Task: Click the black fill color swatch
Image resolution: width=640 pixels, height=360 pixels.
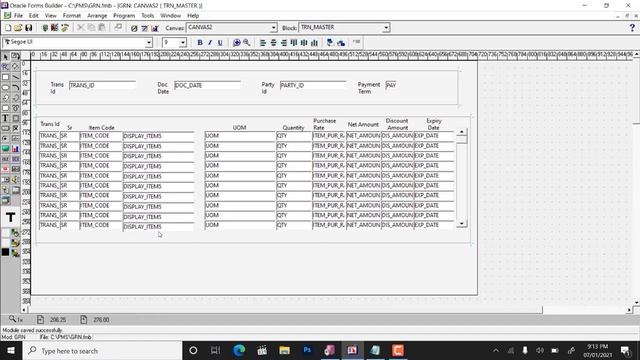Action: [5, 252]
